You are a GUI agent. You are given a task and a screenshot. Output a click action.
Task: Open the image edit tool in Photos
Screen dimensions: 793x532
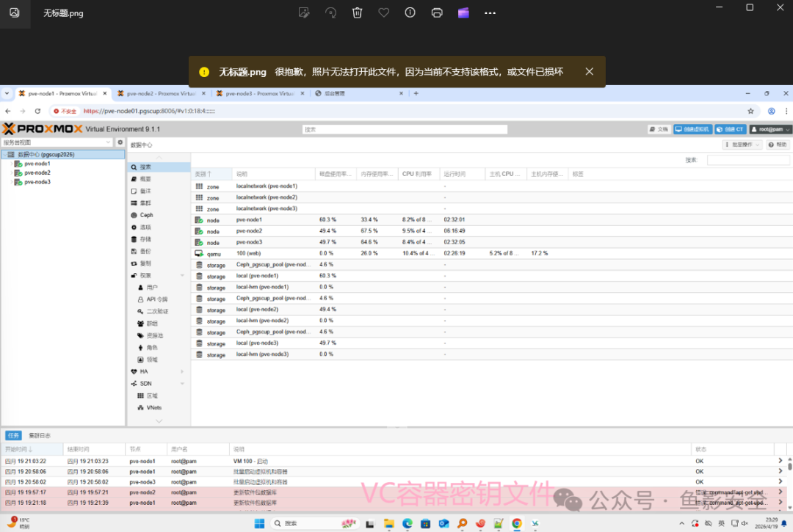tap(304, 13)
